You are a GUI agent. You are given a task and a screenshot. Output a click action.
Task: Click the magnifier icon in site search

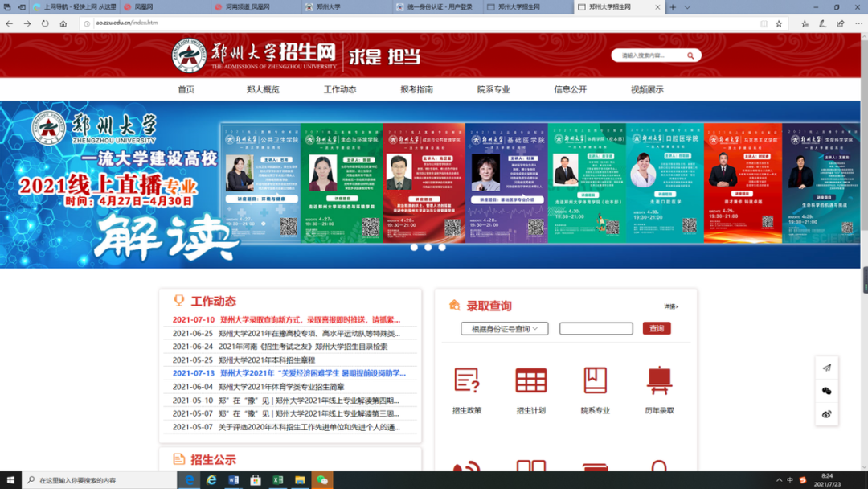pyautogui.click(x=690, y=55)
